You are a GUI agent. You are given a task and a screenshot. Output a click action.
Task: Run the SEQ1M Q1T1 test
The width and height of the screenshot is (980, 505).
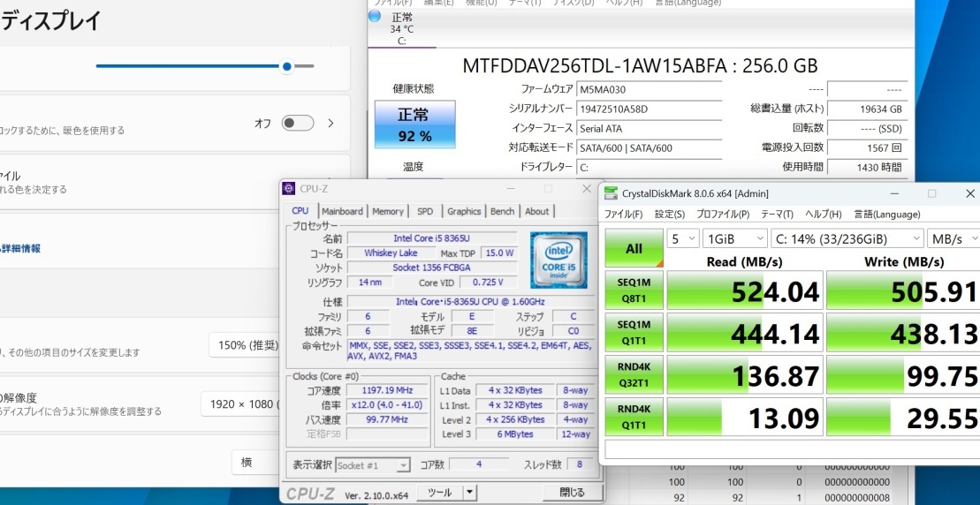(634, 332)
